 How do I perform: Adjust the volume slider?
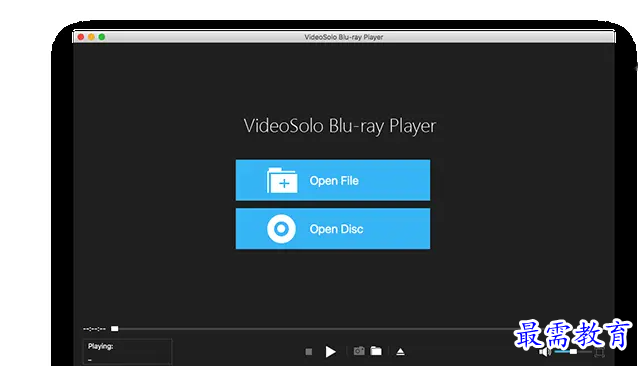(572, 351)
